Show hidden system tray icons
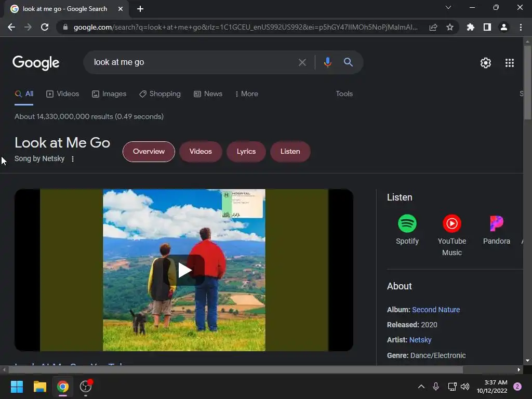This screenshot has width=532, height=399. 421,387
